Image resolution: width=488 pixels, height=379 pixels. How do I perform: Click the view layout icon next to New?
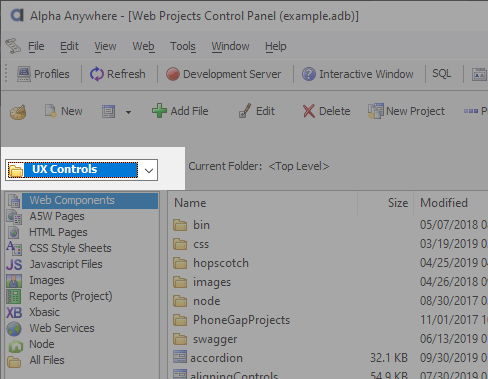[108, 111]
